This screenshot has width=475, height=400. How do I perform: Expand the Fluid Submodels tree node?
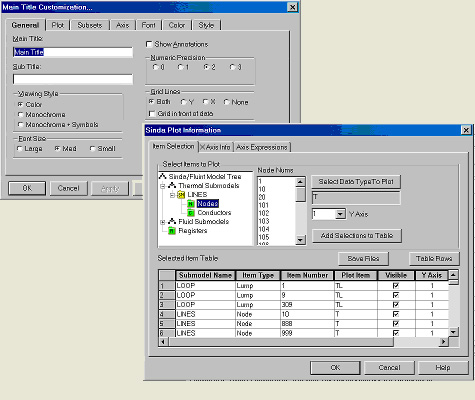(163, 222)
